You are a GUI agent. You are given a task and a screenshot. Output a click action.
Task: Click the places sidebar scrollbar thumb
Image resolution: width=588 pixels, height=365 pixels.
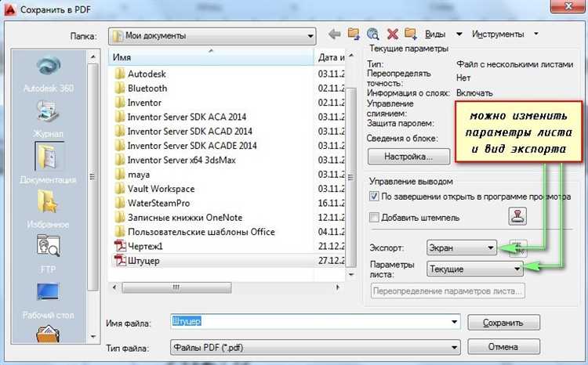(93, 177)
